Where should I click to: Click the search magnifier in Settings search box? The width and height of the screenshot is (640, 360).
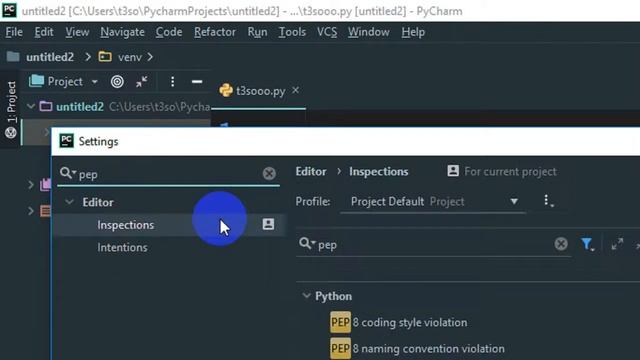67,173
